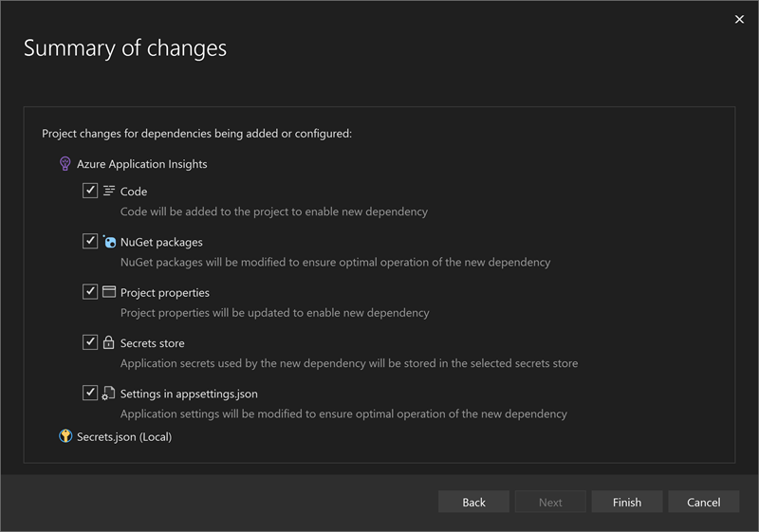The height and width of the screenshot is (532, 759).
Task: Close the Summary of changes dialog
Action: click(x=739, y=19)
